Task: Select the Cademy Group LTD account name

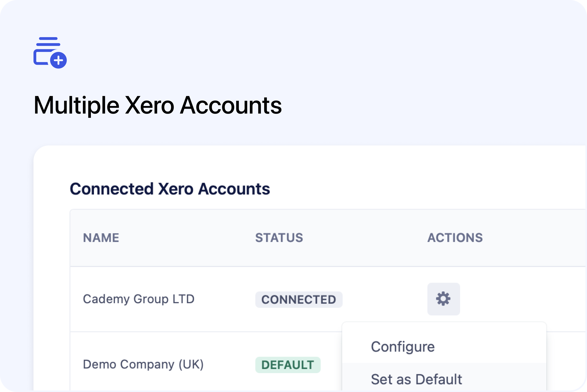Action: 139,299
